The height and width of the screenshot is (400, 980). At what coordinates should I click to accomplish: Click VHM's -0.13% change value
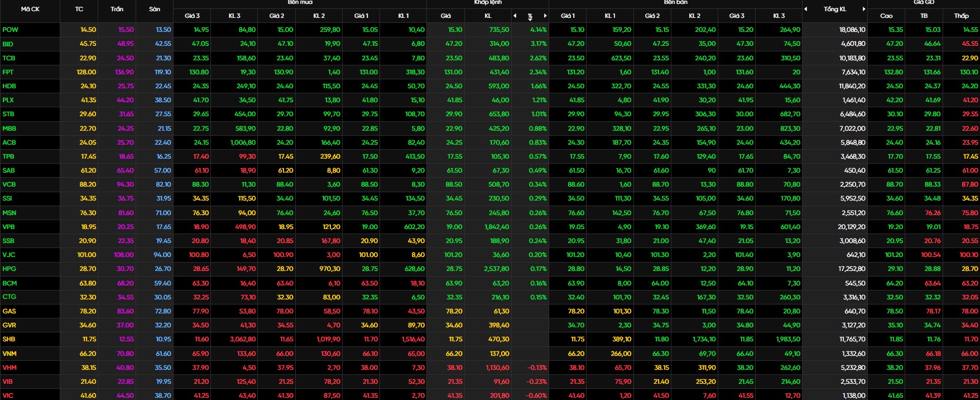coord(537,368)
